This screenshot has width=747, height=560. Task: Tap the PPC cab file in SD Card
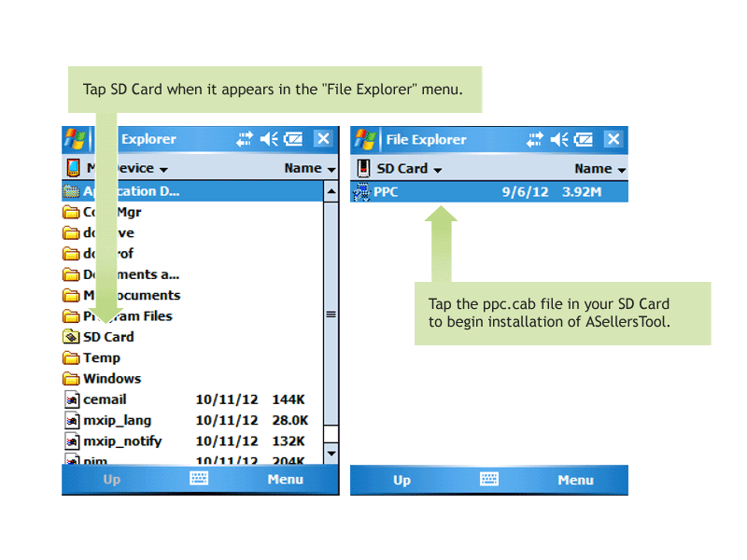tap(489, 192)
